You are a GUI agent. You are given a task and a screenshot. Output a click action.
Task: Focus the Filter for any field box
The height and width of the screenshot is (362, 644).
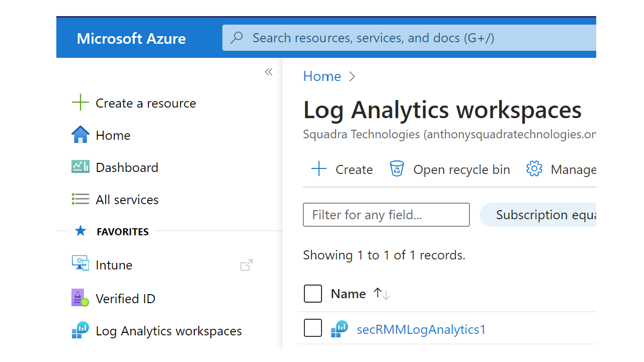[x=386, y=215]
